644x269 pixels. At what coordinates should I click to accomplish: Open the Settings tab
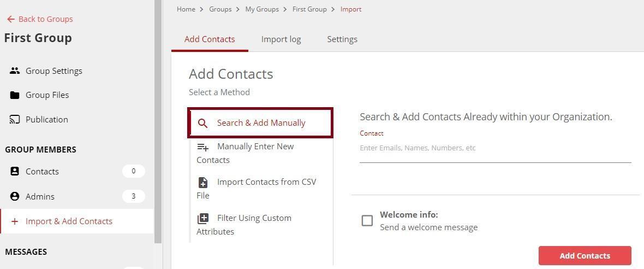point(342,39)
